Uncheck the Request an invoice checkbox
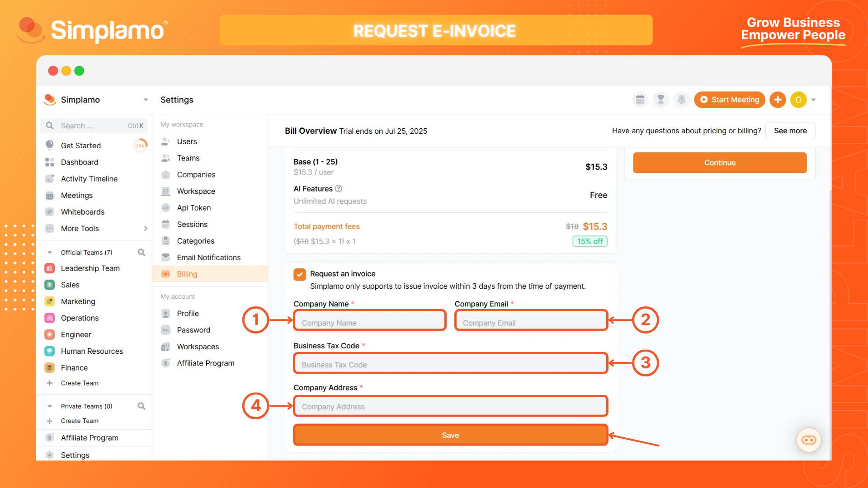 (299, 274)
